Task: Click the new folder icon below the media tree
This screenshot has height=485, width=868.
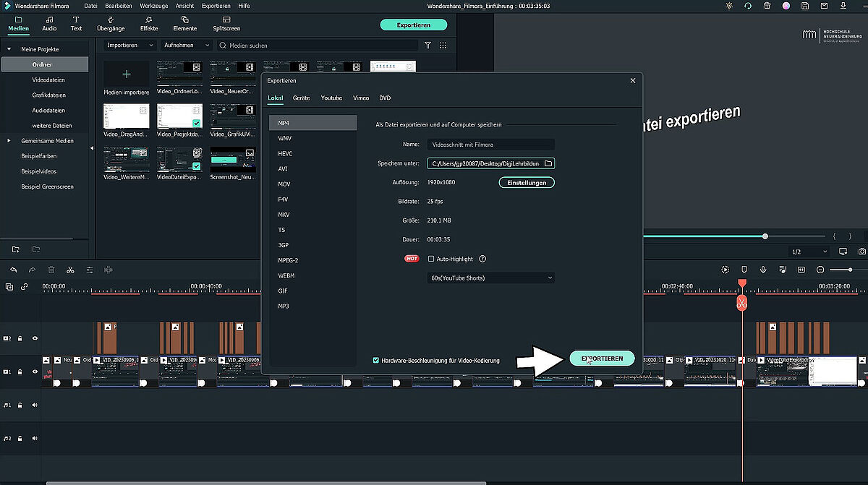Action: (x=15, y=249)
